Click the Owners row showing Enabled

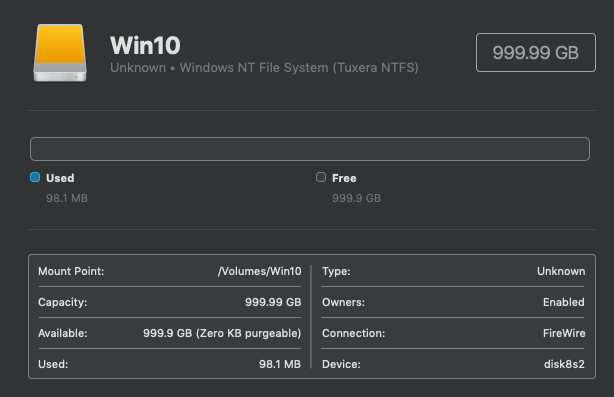point(453,302)
